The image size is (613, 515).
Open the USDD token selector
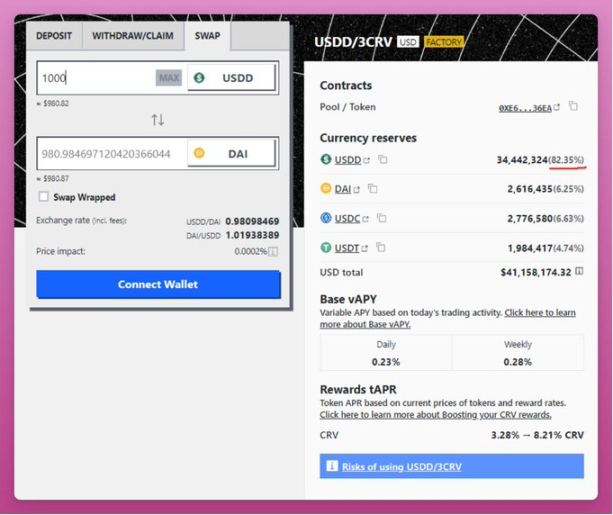(x=231, y=78)
